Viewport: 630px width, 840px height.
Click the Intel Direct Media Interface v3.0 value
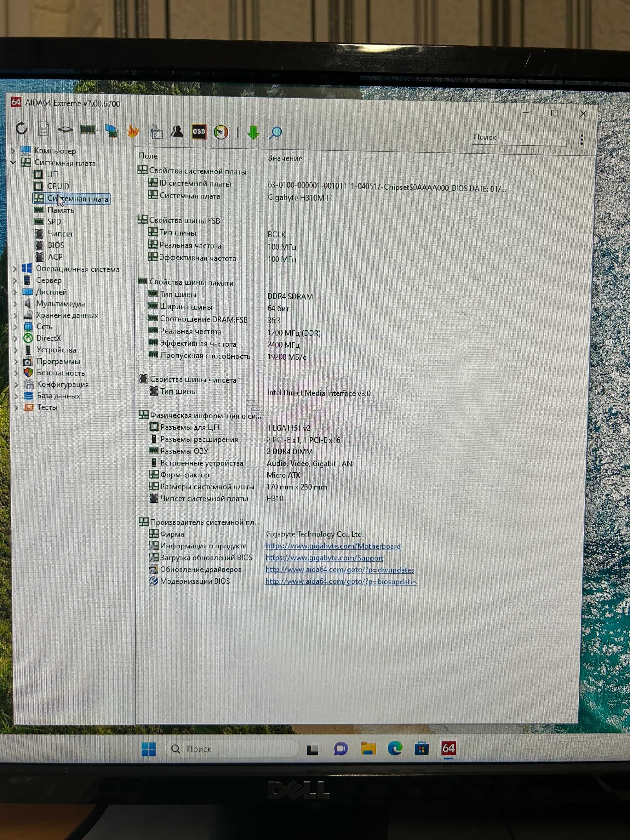point(318,393)
